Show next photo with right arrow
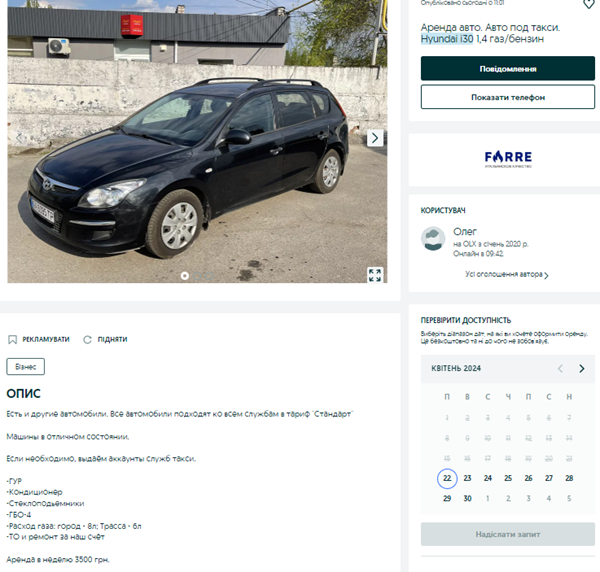 coord(375,138)
